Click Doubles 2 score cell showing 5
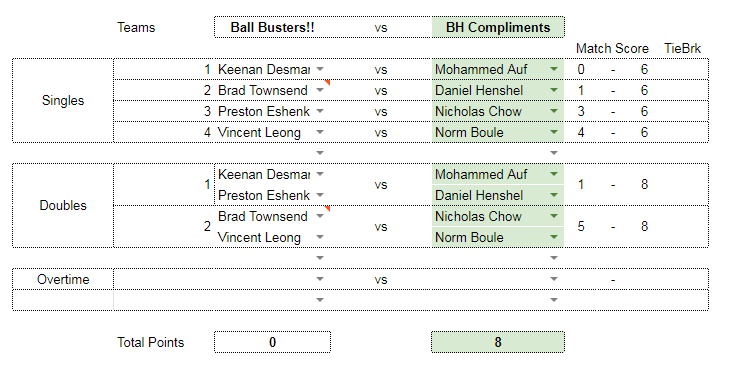Image resolution: width=734 pixels, height=383 pixels. 581,227
